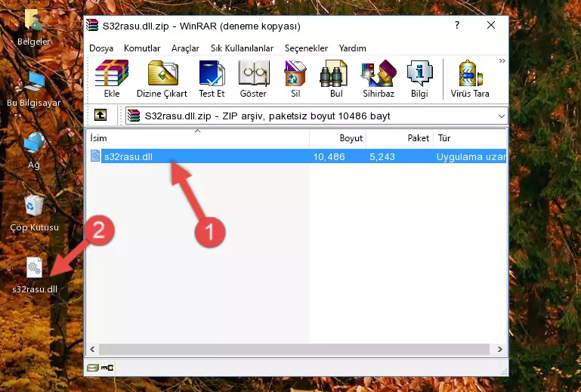Click the status bar drive icon
Image resolution: width=581 pixels, height=392 pixels.
93,368
